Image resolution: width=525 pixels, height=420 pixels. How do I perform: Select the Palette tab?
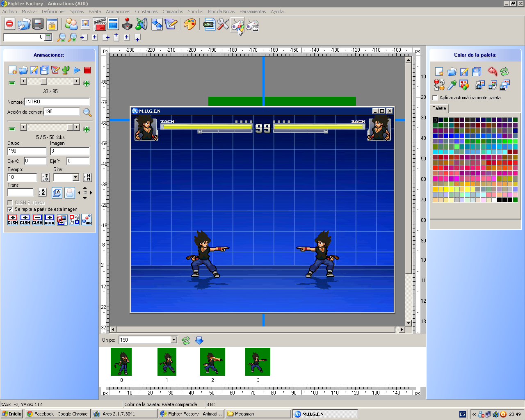click(x=439, y=108)
